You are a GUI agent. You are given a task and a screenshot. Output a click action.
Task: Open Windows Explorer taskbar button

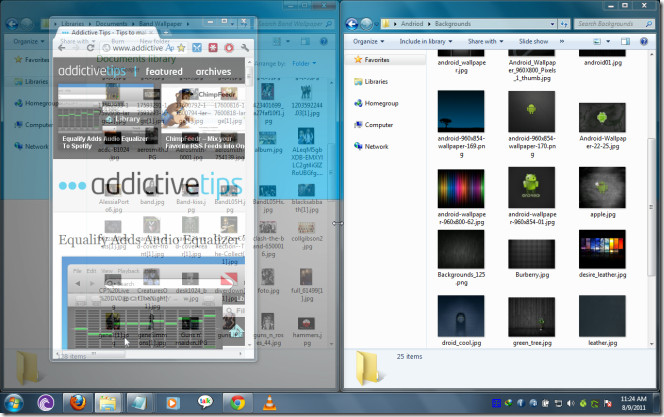[108, 403]
